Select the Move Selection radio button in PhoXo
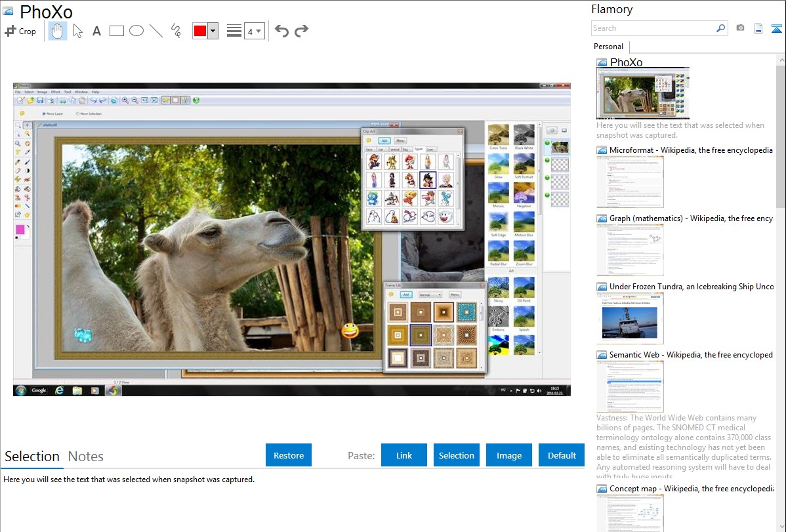The image size is (786, 532). 88,114
